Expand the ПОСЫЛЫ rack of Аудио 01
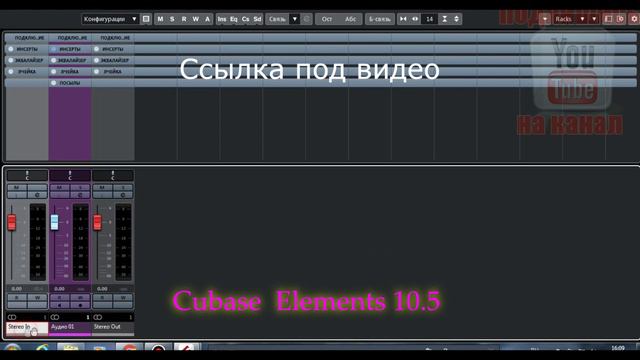Viewport: 640px width, 360px height. [70, 83]
